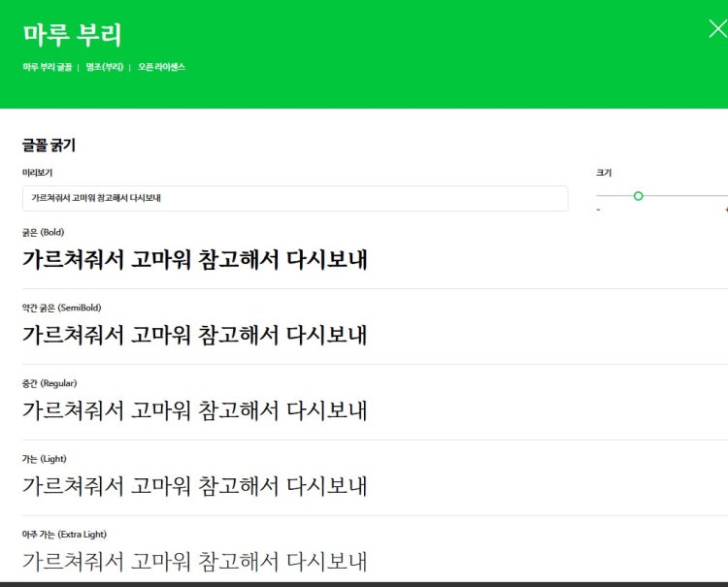This screenshot has height=587, width=728.
Task: Click the 크기 label
Action: click(x=604, y=173)
